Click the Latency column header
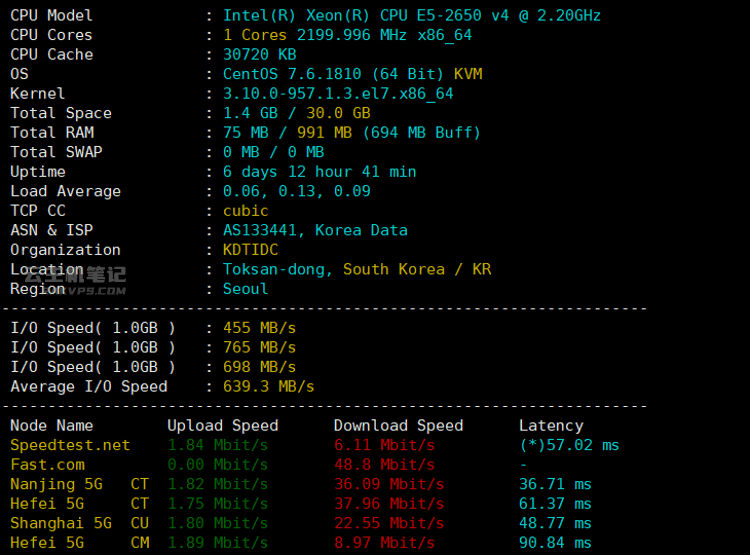Screen dimensions: 750x555 click(x=551, y=426)
